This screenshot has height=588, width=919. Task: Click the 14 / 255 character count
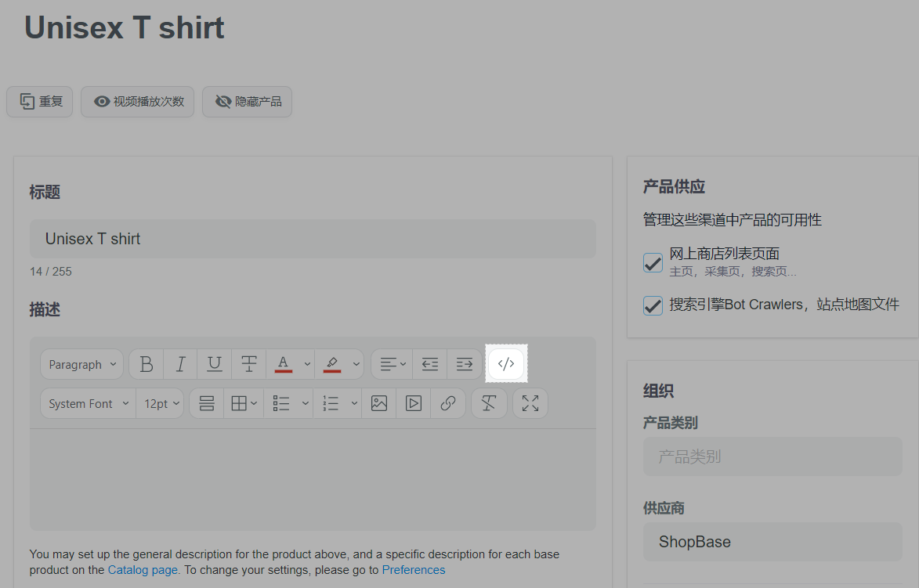pyautogui.click(x=50, y=272)
